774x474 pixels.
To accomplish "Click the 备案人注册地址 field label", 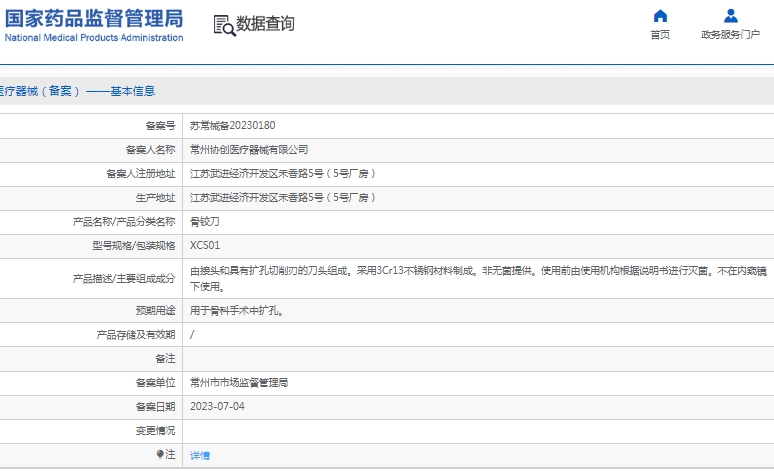I will (141, 174).
